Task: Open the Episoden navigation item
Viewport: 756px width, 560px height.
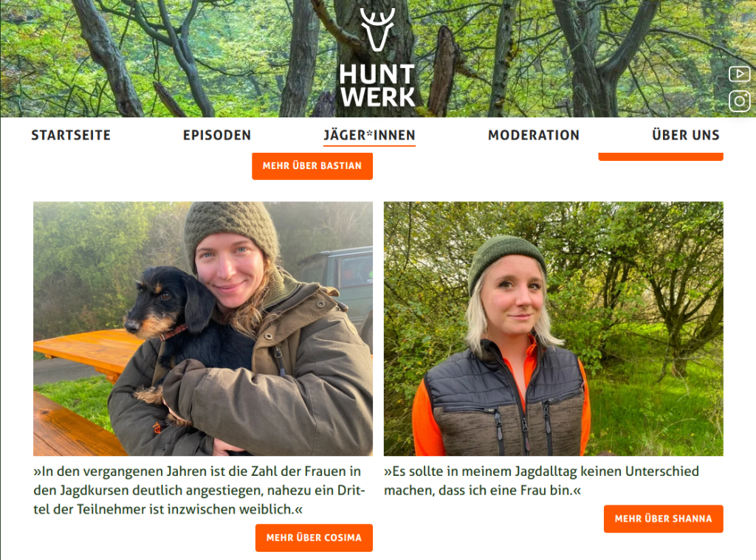Action: [217, 135]
